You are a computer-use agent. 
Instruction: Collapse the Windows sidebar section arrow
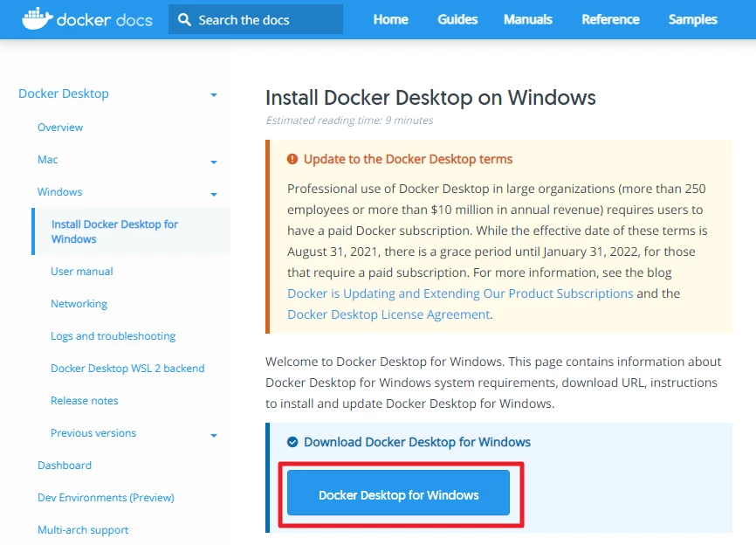pyautogui.click(x=213, y=194)
